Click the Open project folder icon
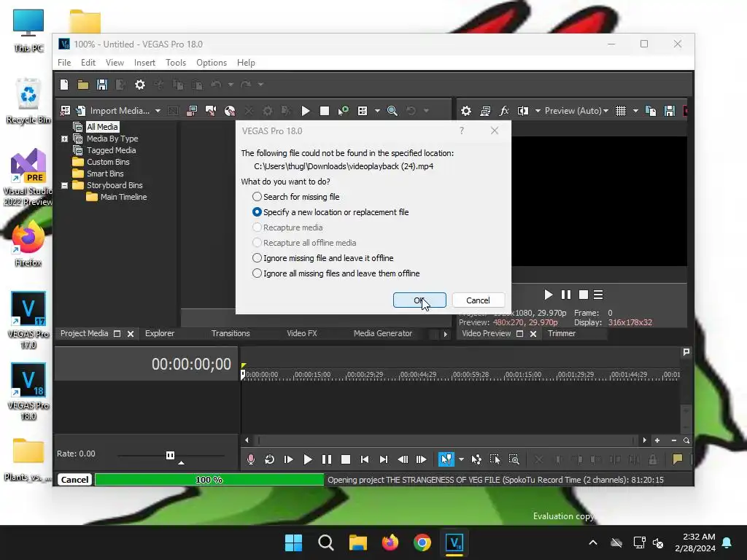This screenshot has width=747, height=560. [83, 85]
